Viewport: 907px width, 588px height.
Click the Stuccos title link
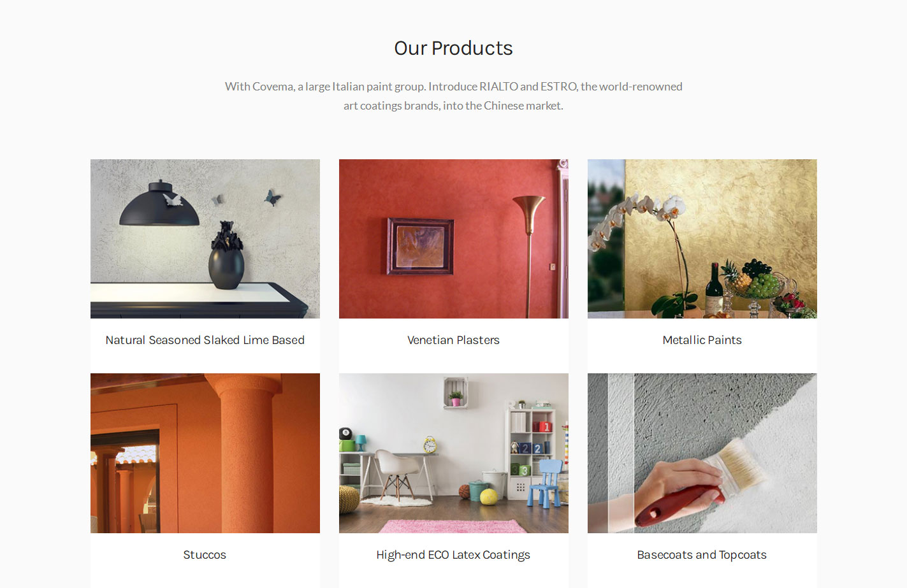[205, 555]
